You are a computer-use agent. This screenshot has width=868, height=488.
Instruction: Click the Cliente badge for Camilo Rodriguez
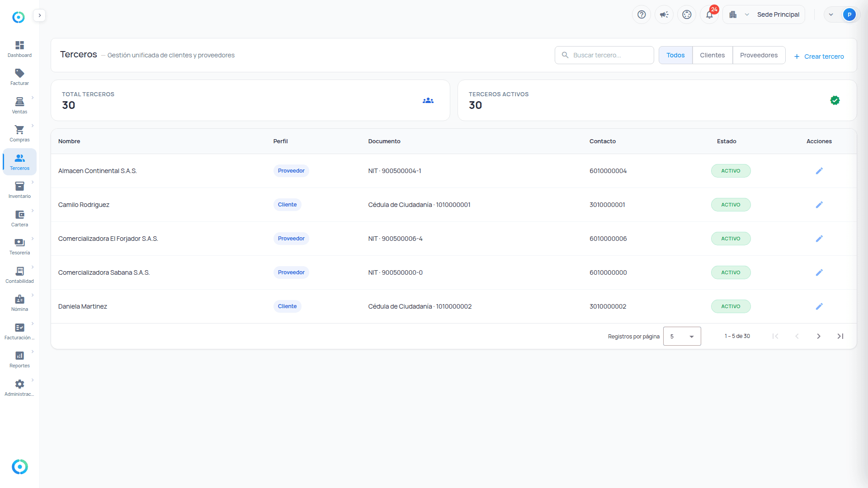tap(287, 205)
